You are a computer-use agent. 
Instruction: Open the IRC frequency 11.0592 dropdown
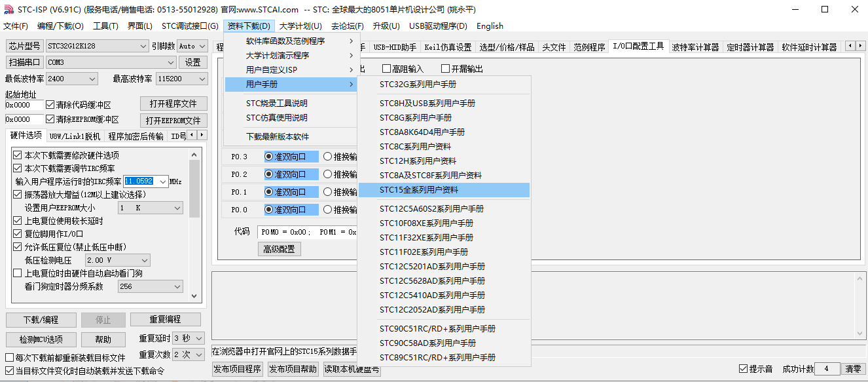coord(162,181)
